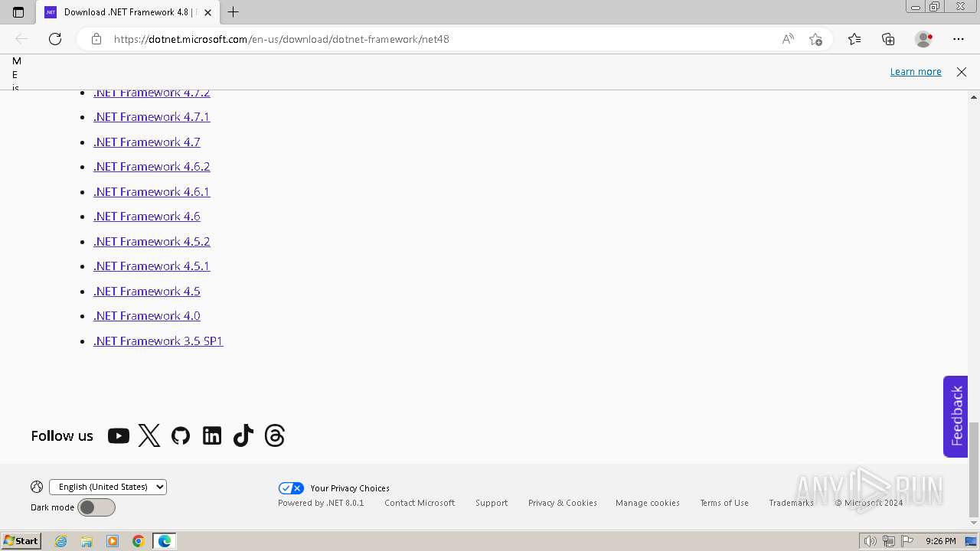Open the Favorites list icon

tap(854, 39)
